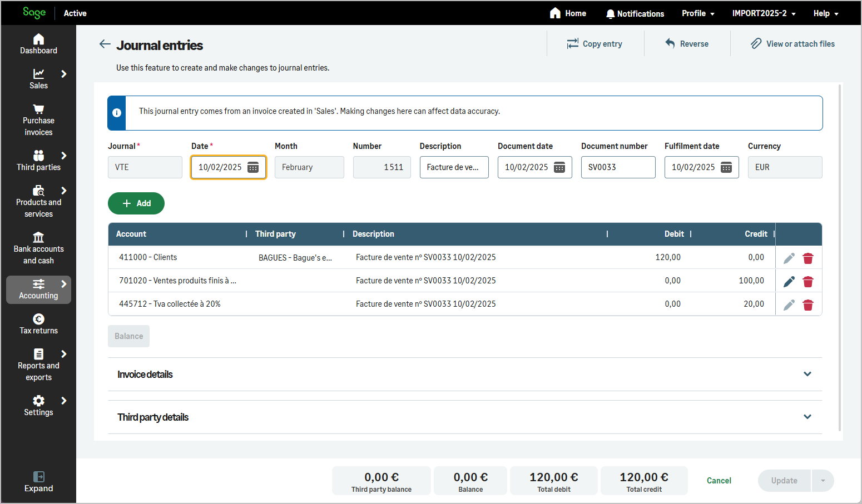Click the green Add button

point(136,203)
